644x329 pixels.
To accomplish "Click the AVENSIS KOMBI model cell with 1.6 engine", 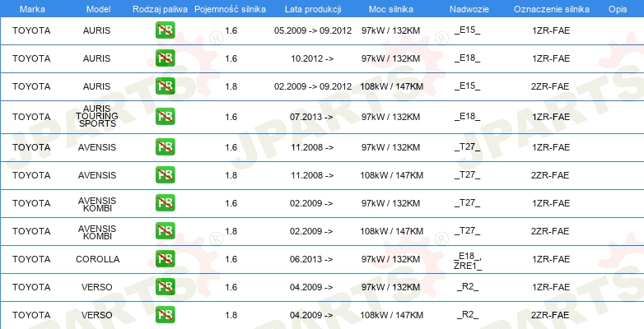I will tap(97, 204).
